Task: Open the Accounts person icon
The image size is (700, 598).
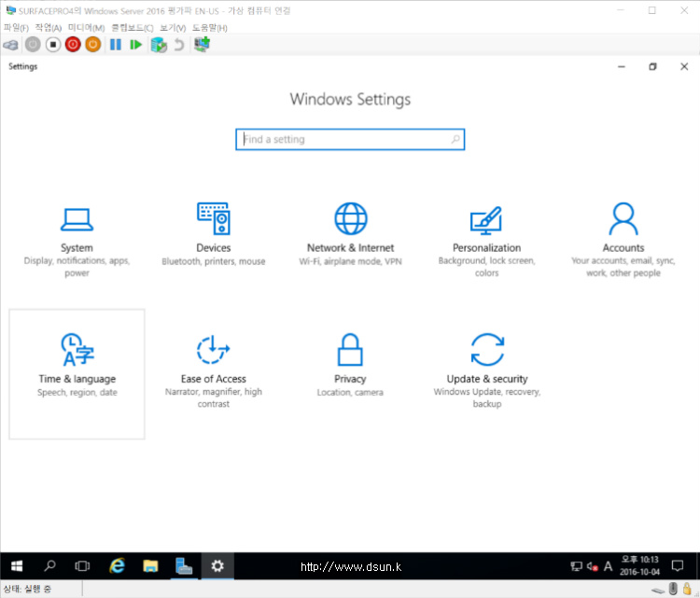Action: (x=623, y=218)
